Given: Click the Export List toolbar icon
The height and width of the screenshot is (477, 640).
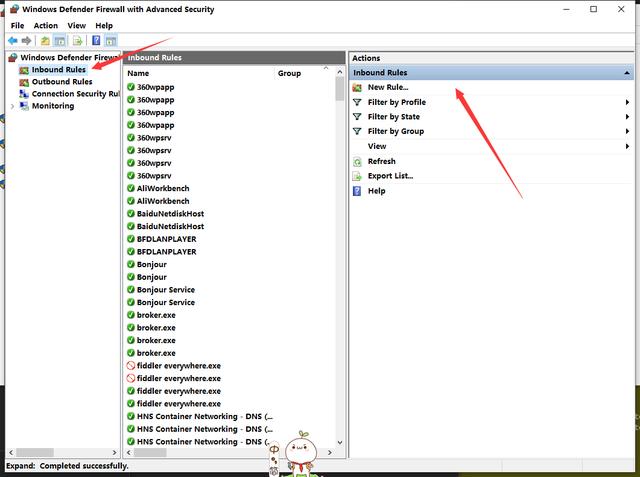Looking at the screenshot, I should point(77,41).
